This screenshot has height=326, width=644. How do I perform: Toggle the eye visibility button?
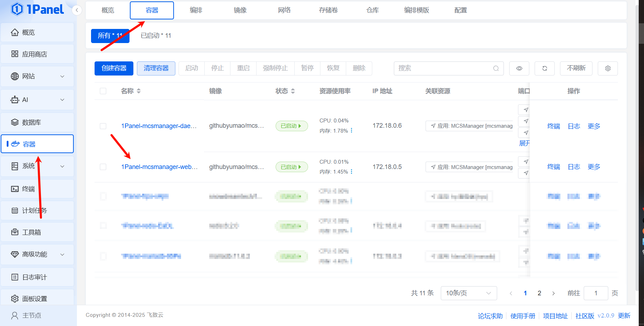519,68
